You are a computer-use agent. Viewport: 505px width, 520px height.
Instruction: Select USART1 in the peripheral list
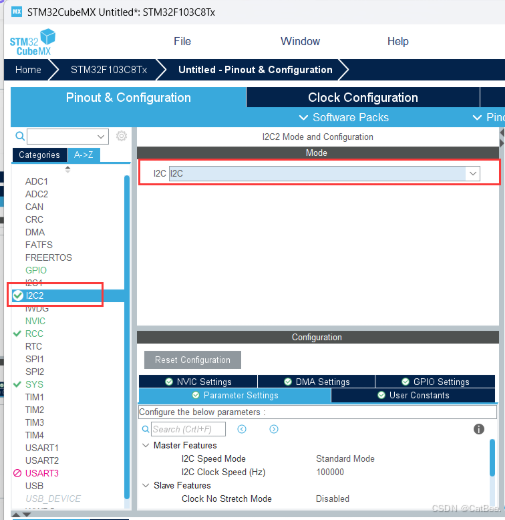click(x=42, y=448)
